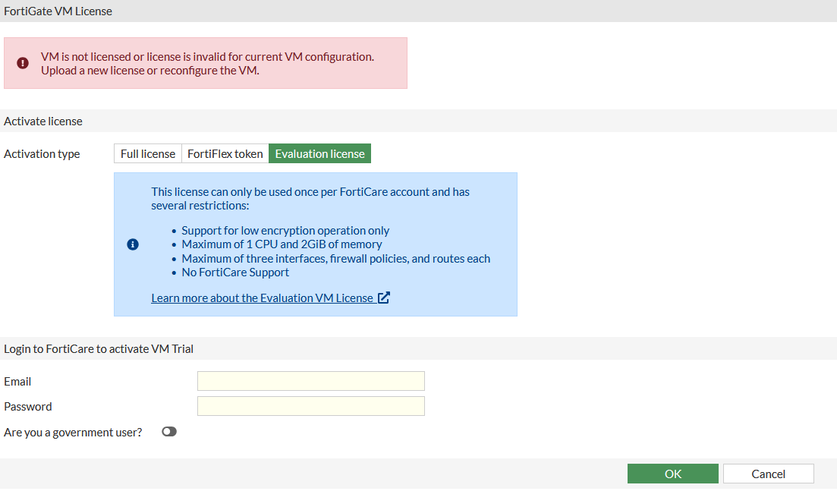Screen dimensions: 837x504
Task: Click 'This license can only be used once' text
Action: [x=310, y=199]
